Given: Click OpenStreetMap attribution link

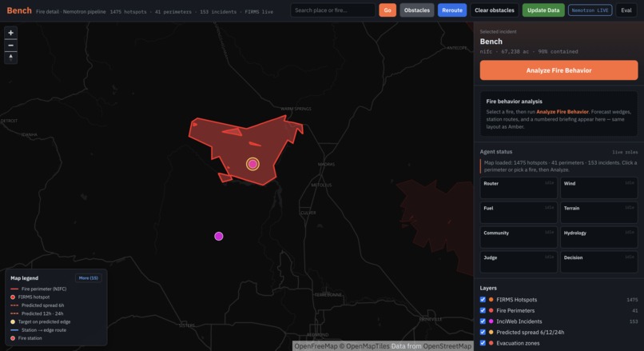Looking at the screenshot, I should click(447, 346).
